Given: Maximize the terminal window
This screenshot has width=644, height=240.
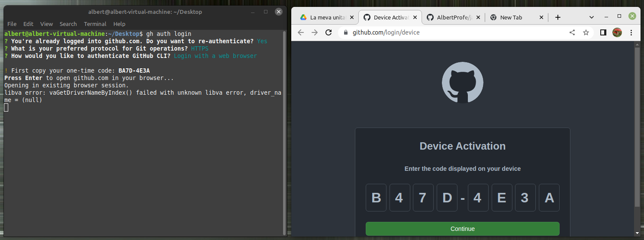Looking at the screenshot, I should [266, 12].
